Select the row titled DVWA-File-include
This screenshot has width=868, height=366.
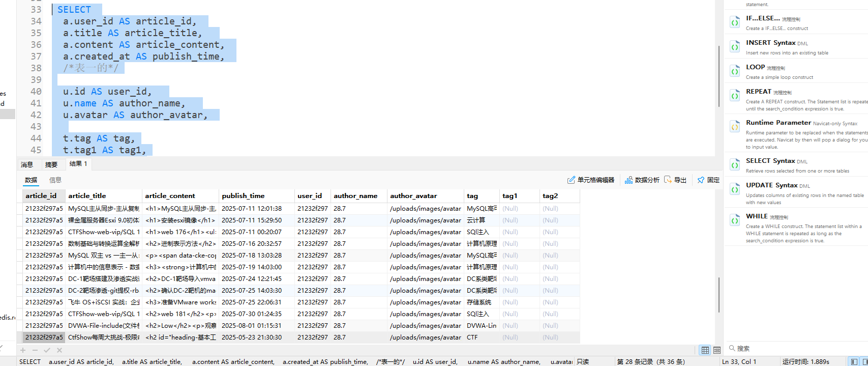[x=103, y=326]
